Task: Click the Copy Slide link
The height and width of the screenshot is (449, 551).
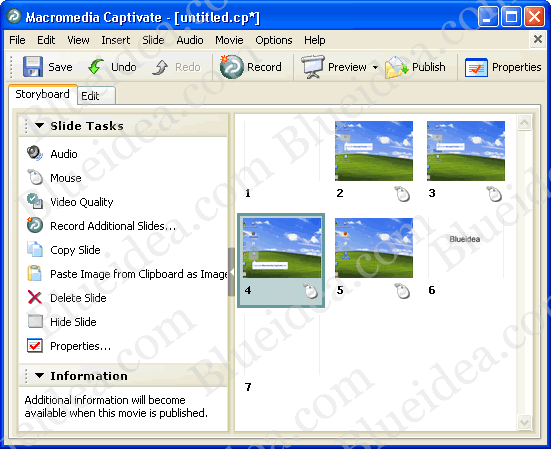Action: [x=75, y=250]
